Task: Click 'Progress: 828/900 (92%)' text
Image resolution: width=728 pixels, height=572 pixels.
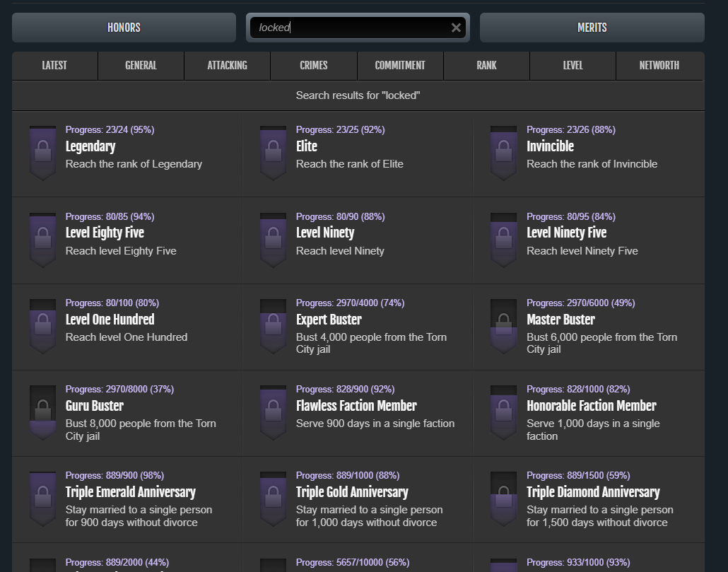Action: tap(346, 390)
